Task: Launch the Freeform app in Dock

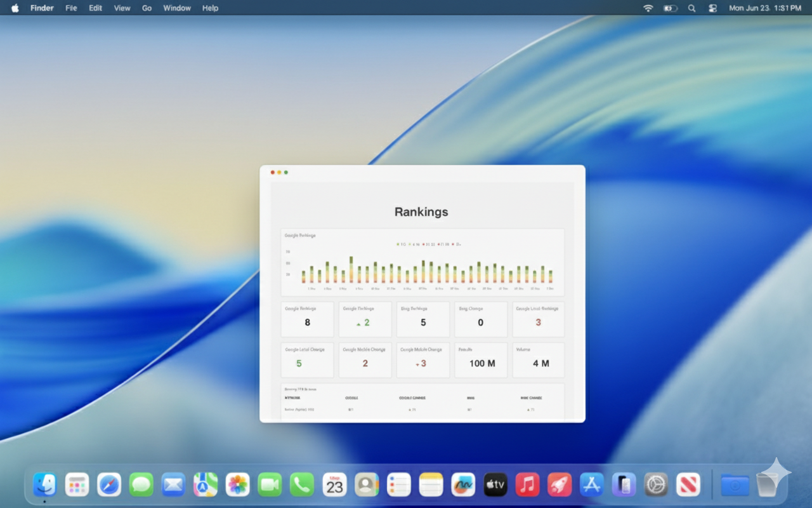Action: [463, 486]
